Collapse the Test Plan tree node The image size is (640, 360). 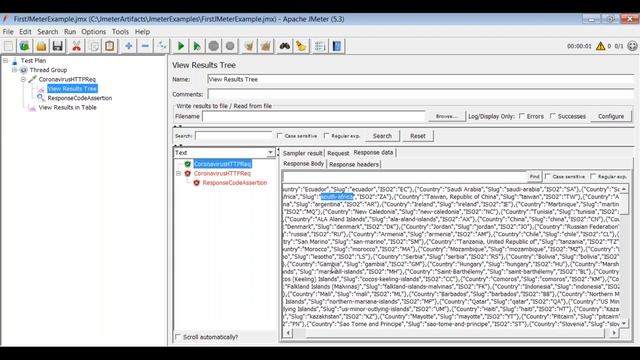point(5,60)
